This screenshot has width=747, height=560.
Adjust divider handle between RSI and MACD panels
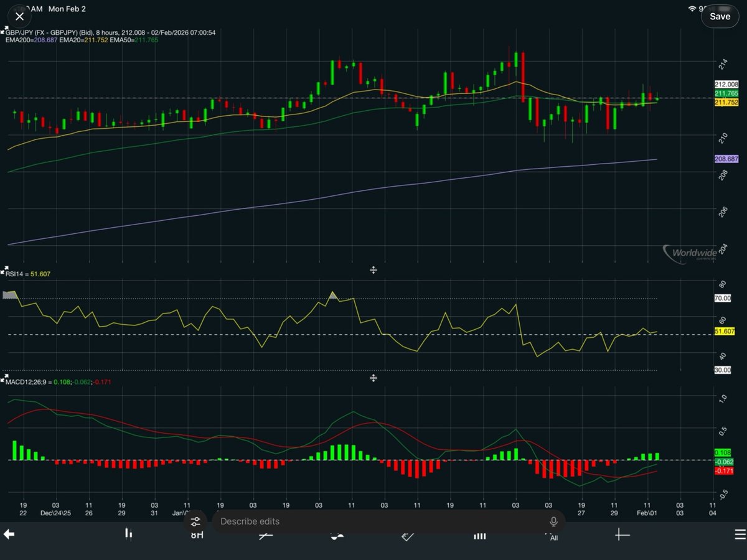pos(374,378)
